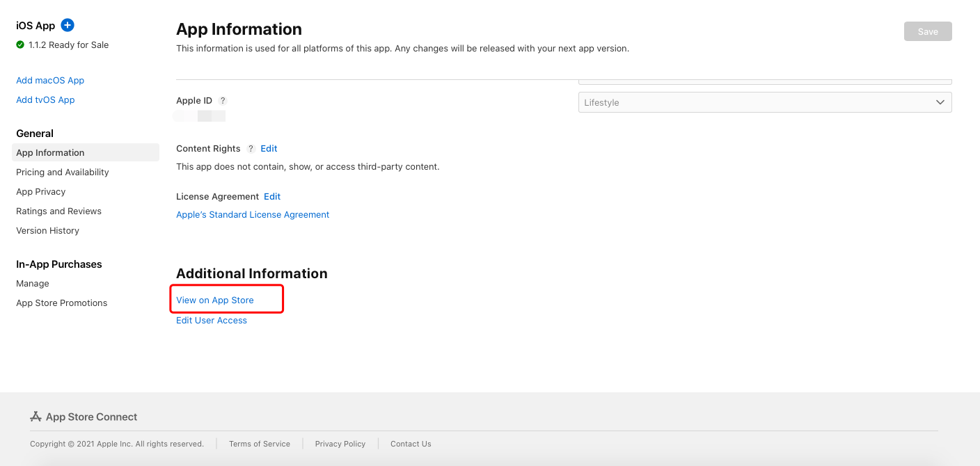Click the Save button
980x466 pixels.
928,31
